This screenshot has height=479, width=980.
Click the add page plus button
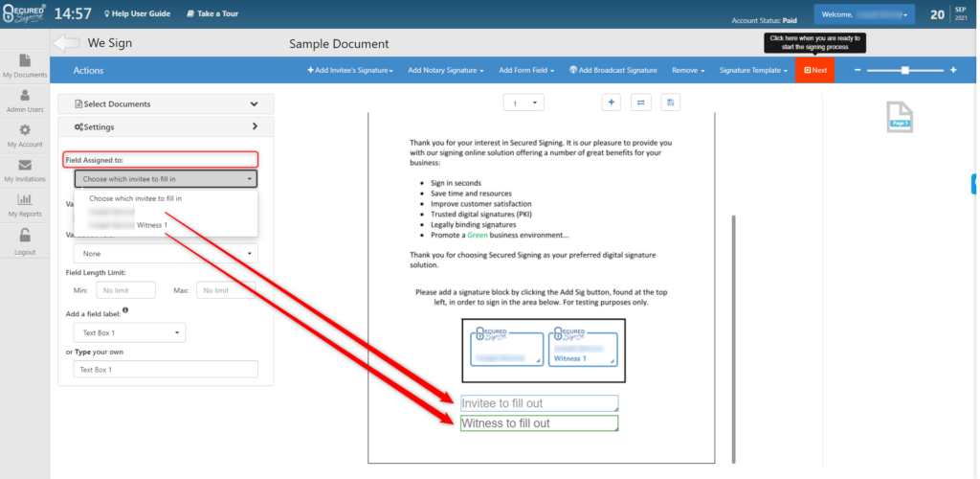pyautogui.click(x=611, y=103)
